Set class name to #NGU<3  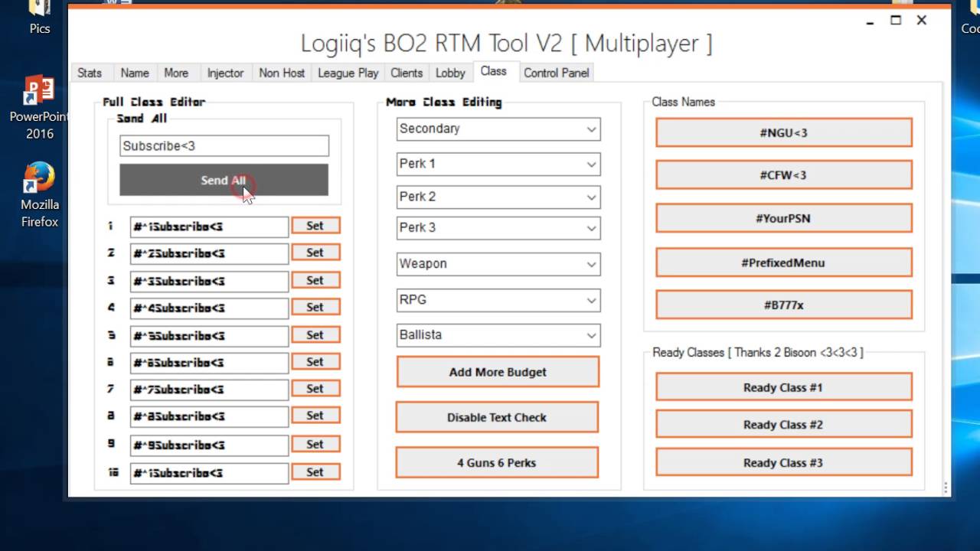783,132
